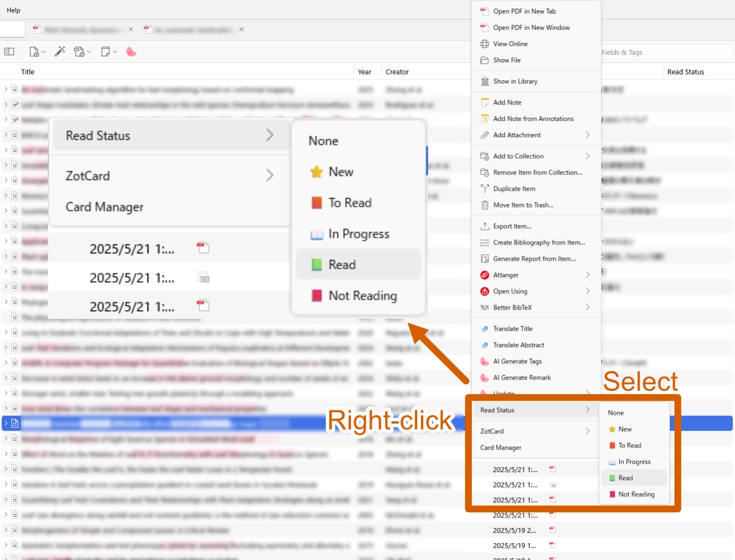Click the Move Item to Trash icon

click(x=484, y=205)
